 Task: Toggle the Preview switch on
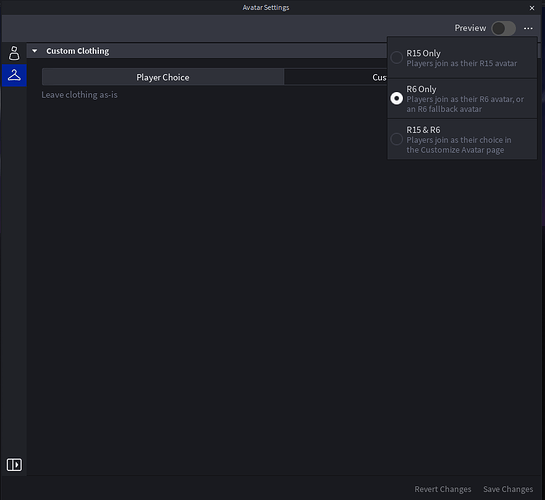pos(504,28)
